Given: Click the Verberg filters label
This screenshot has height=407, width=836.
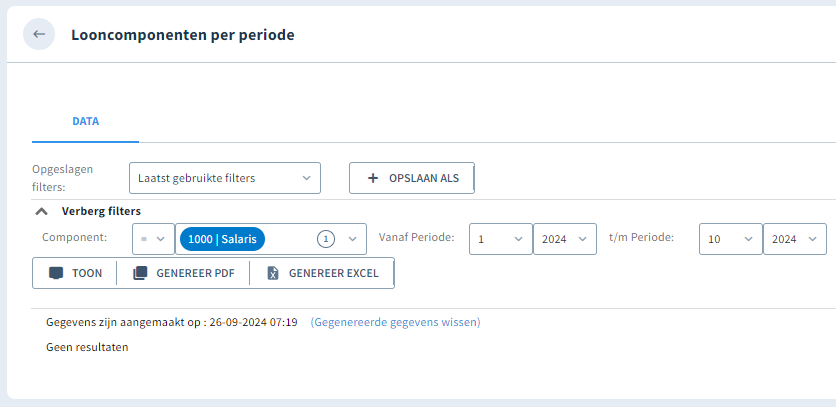Looking at the screenshot, I should (101, 211).
